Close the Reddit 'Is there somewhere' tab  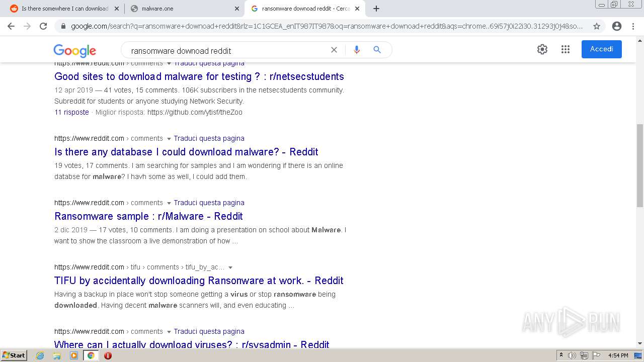117,9
